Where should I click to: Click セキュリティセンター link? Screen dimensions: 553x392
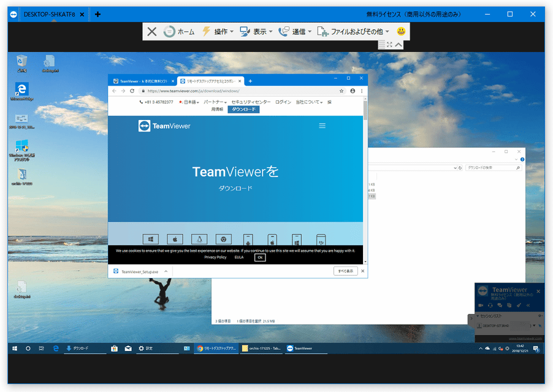coord(251,102)
